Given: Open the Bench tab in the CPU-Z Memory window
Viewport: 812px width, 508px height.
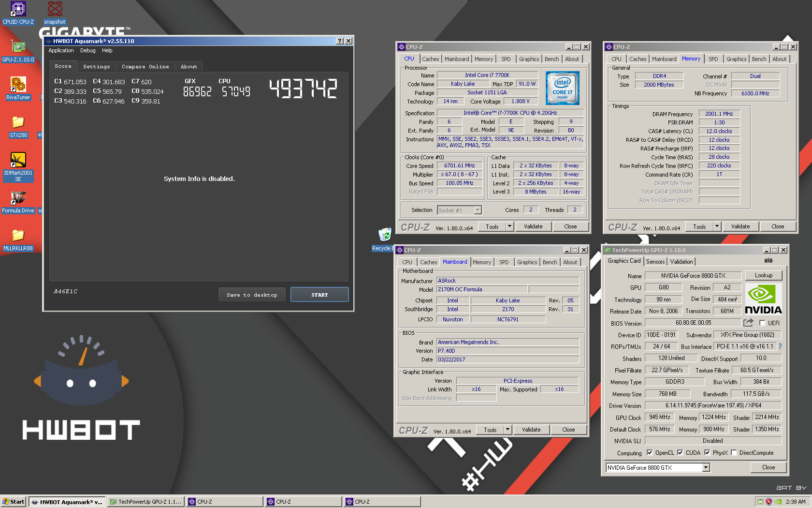Looking at the screenshot, I should [759, 59].
